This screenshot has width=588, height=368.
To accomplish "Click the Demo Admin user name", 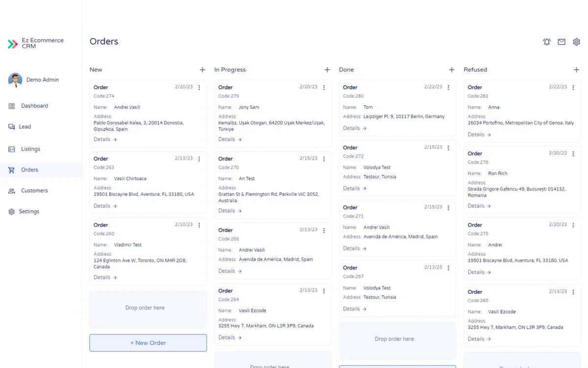I will click(43, 80).
